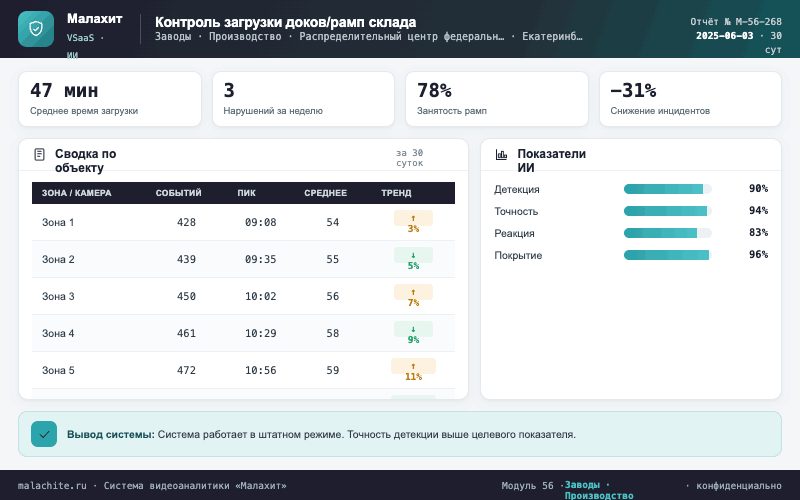Image resolution: width=800 pixels, height=500 pixels.
Task: Click the 472 events value for Зона 5
Action: [x=186, y=370]
